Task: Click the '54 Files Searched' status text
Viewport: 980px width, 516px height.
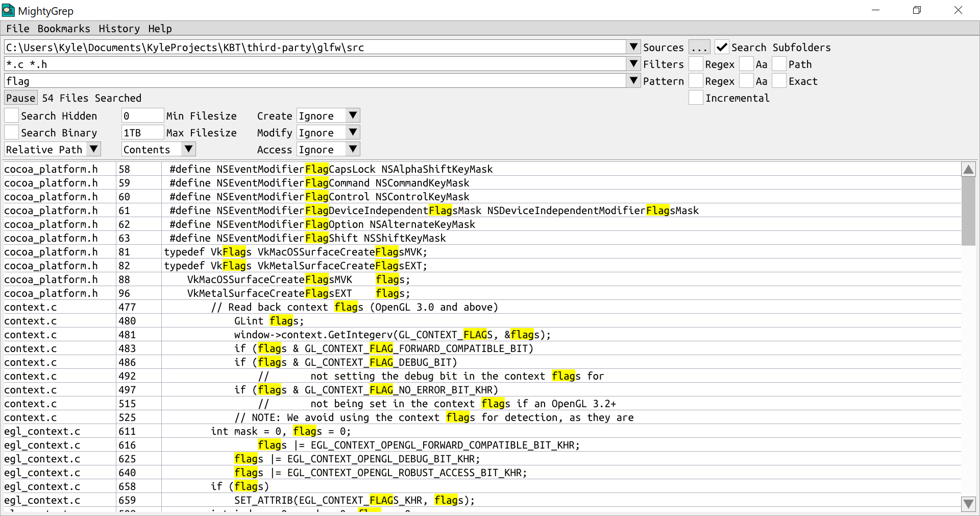Action: 92,98
